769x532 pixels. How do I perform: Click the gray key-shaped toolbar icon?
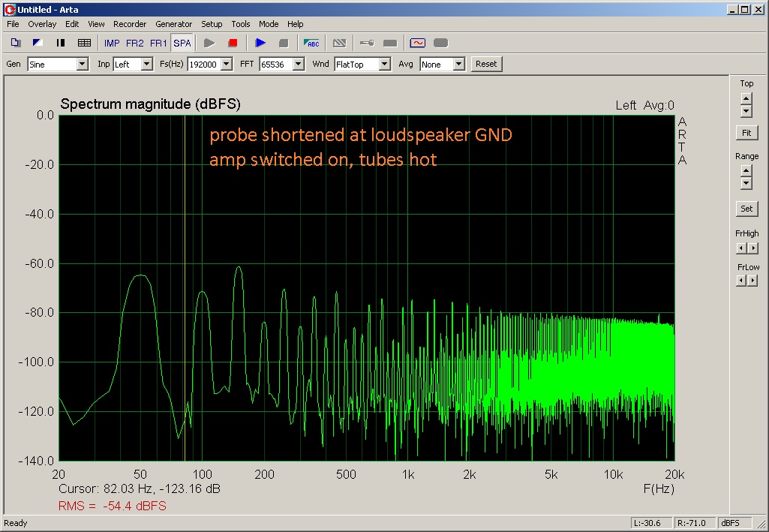pyautogui.click(x=367, y=44)
